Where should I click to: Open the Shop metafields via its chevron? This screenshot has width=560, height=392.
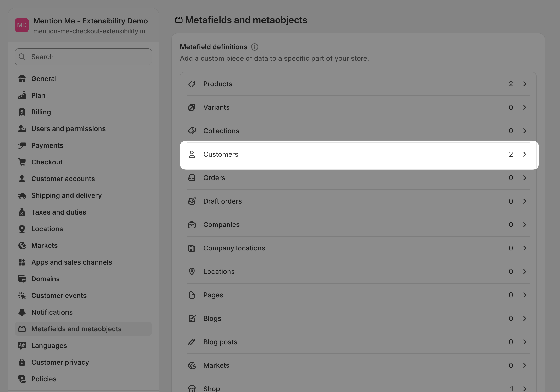[x=524, y=388]
